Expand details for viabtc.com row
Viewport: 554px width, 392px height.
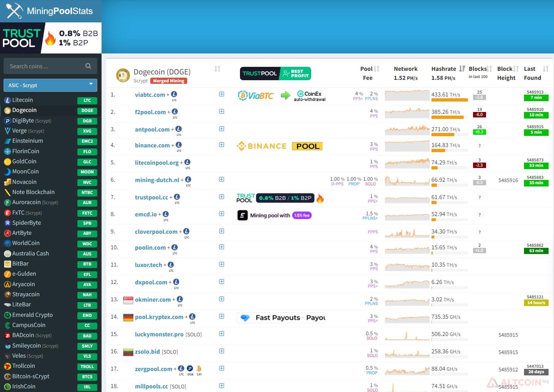tap(222, 94)
